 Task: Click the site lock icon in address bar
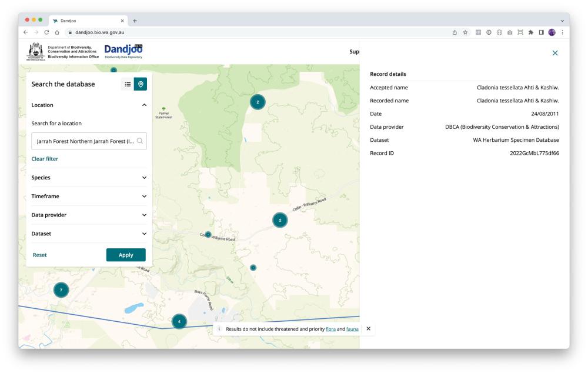pos(70,32)
